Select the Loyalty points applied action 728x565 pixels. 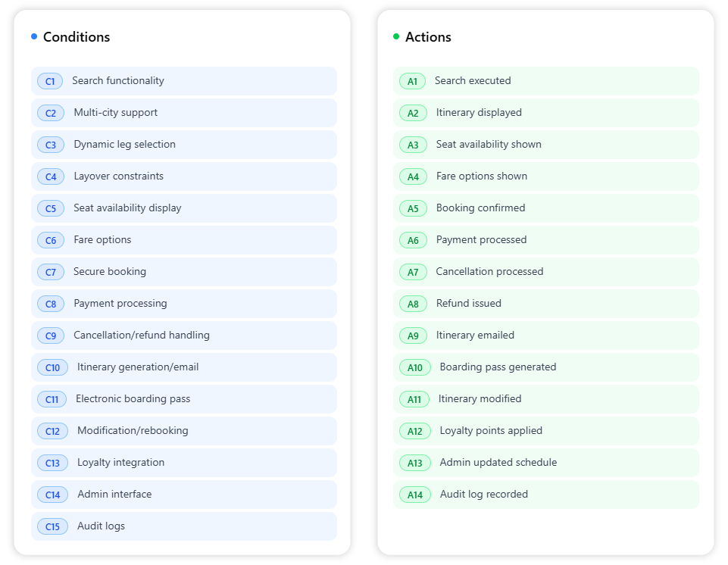pos(545,431)
